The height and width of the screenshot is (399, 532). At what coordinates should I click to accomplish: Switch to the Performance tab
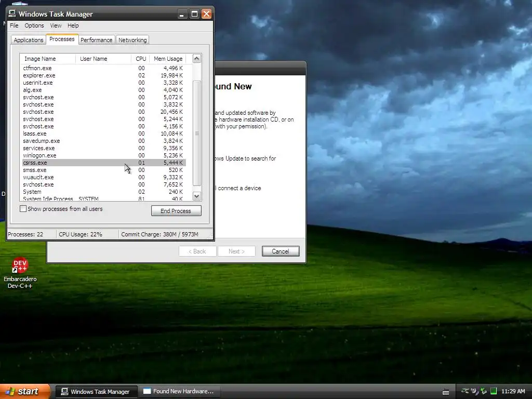pyautogui.click(x=96, y=39)
